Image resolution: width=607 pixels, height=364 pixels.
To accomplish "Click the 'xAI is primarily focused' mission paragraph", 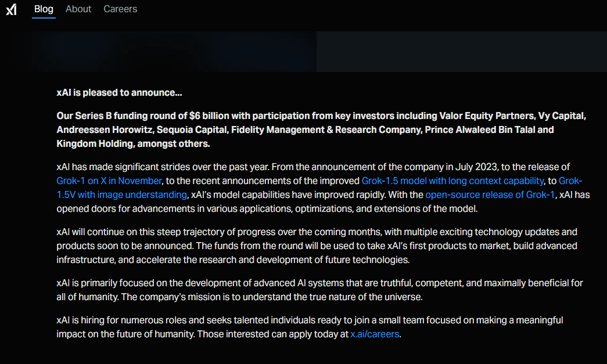I will pyautogui.click(x=319, y=290).
